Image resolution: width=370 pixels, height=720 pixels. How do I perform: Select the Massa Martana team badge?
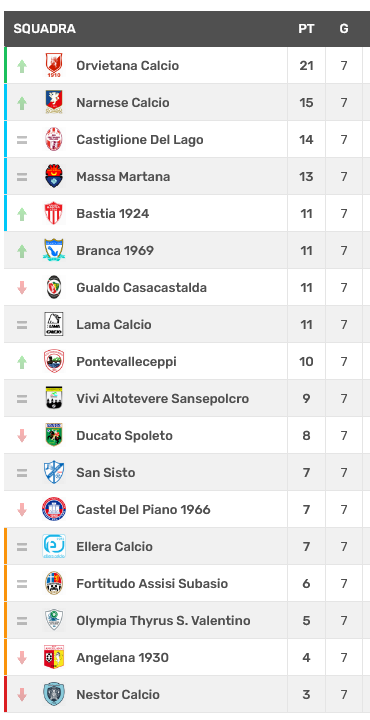(x=54, y=176)
